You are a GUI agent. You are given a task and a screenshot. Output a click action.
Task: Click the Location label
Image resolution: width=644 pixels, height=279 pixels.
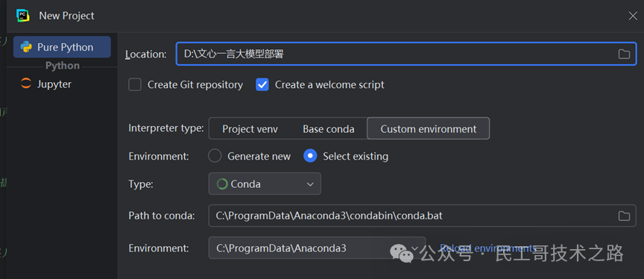tap(146, 54)
